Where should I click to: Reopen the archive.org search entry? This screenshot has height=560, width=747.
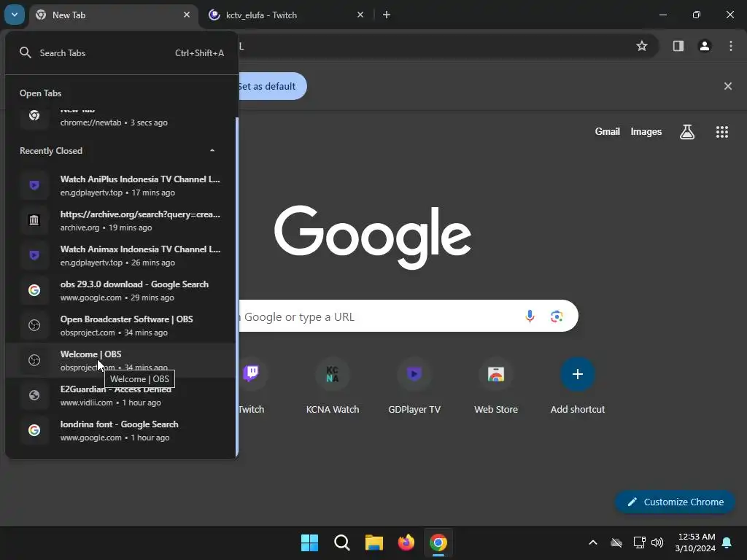pyautogui.click(x=120, y=220)
